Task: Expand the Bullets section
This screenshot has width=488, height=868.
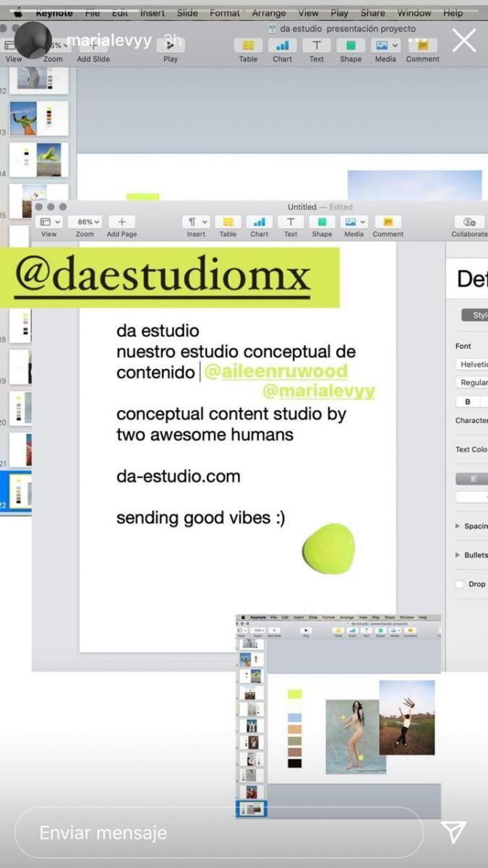Action: point(458,555)
